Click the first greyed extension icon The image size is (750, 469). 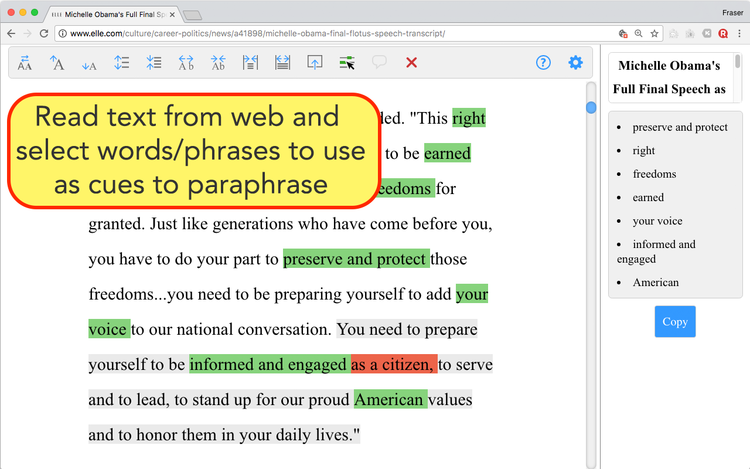(673, 33)
